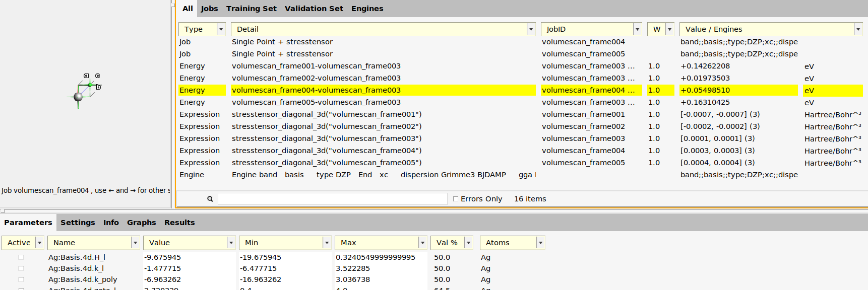Open the W column dropdown arrow
The image size is (868, 290).
click(669, 29)
